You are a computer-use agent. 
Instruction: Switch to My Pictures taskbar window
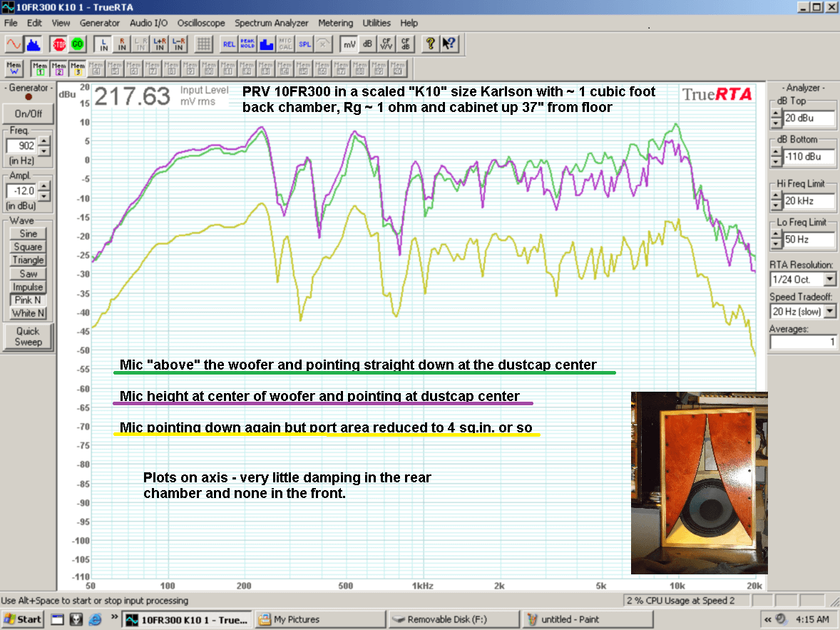[320, 619]
